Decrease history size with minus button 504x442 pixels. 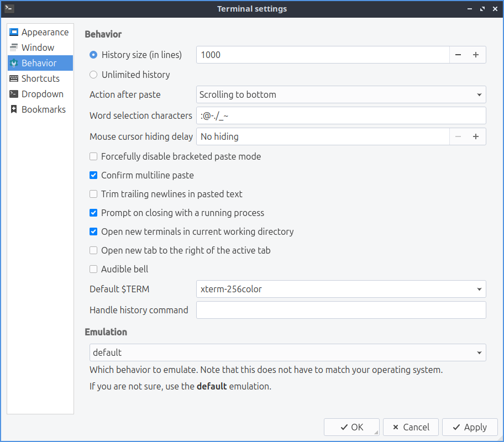[458, 55]
